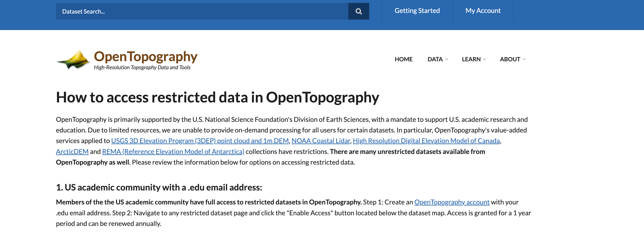The image size is (644, 237).
Task: Click the OpenTopography mountain logo icon
Action: click(x=73, y=59)
